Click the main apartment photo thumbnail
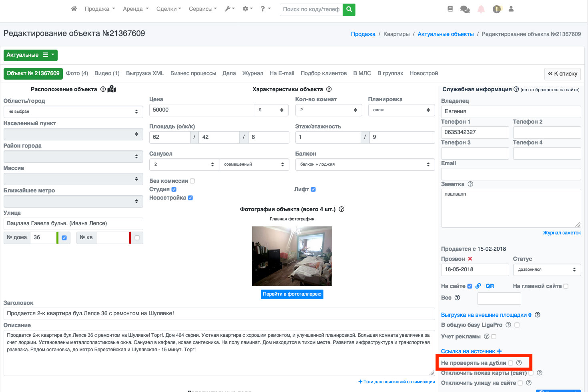Screen dimensions: 588x392 (x=292, y=256)
